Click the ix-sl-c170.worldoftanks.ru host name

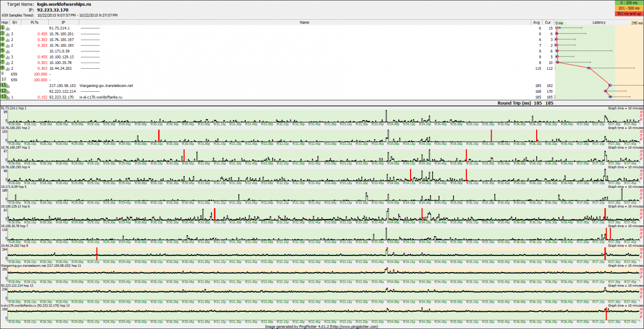tap(101, 97)
